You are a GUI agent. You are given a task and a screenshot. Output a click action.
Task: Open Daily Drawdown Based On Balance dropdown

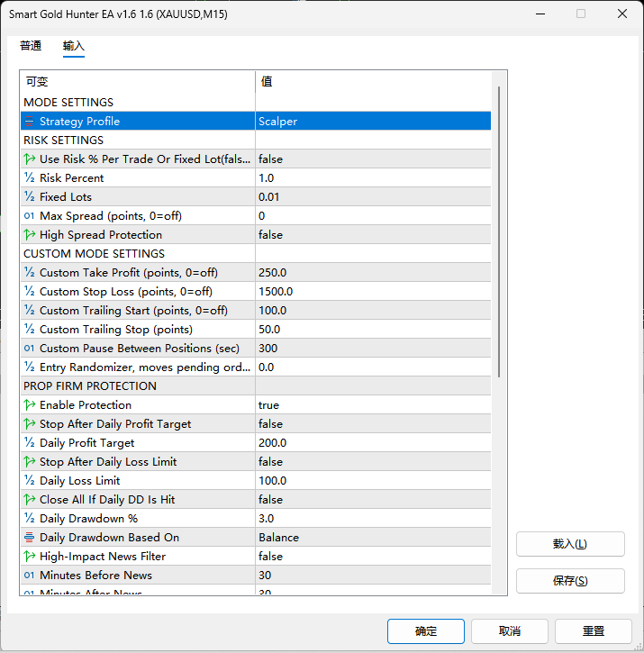tap(373, 537)
